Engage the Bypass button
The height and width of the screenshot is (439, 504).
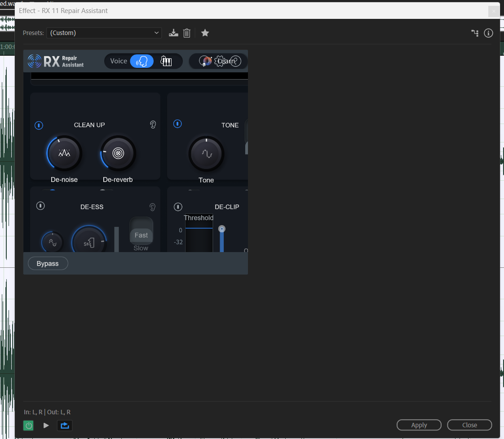tap(48, 263)
